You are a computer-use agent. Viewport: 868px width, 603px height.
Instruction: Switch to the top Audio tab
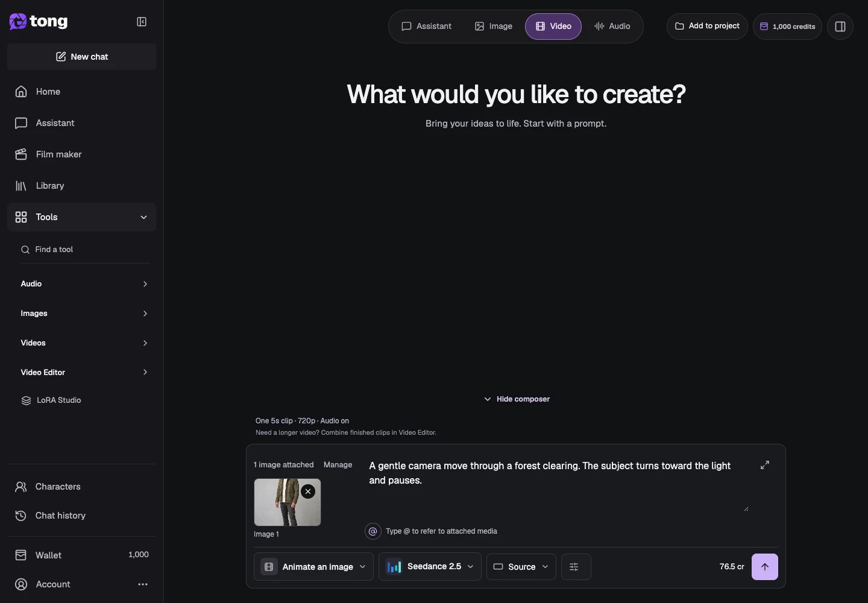coord(612,27)
